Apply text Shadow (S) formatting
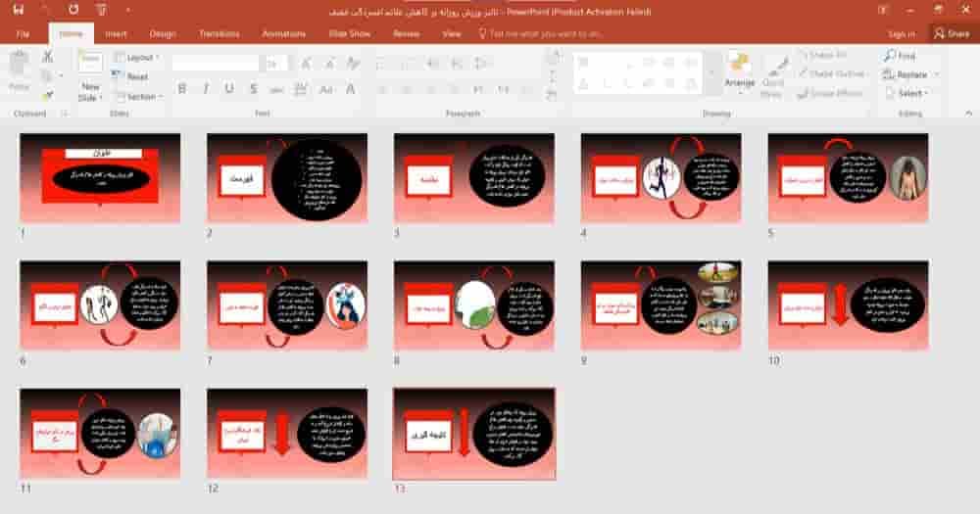 tap(253, 89)
